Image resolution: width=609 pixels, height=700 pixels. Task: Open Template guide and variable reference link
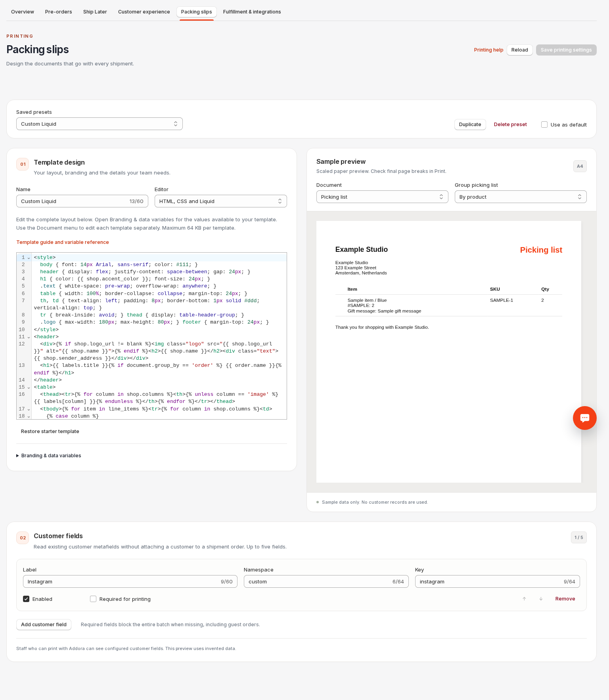click(x=63, y=242)
